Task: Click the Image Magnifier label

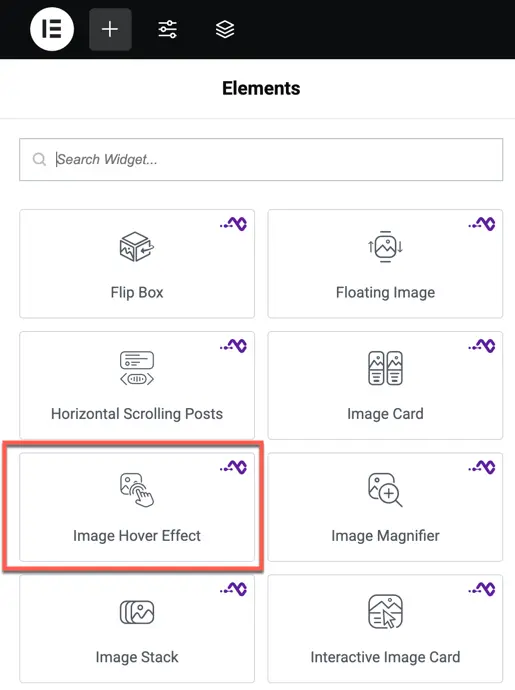Action: click(386, 536)
